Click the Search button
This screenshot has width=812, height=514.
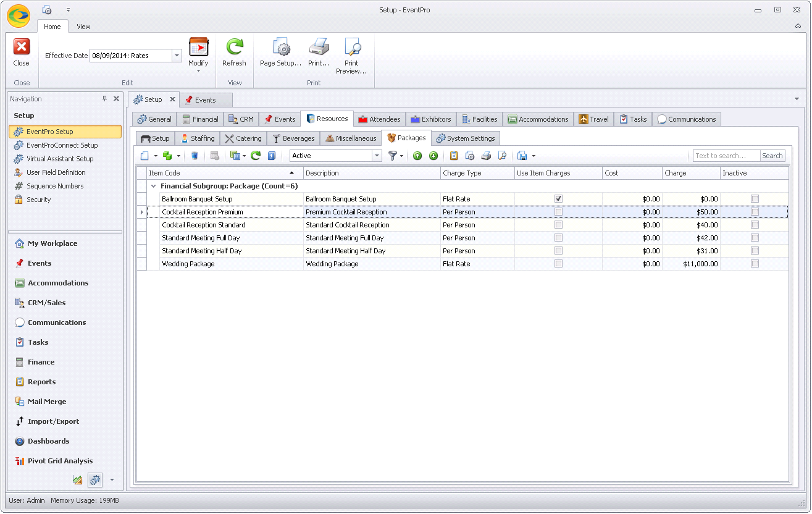point(772,156)
